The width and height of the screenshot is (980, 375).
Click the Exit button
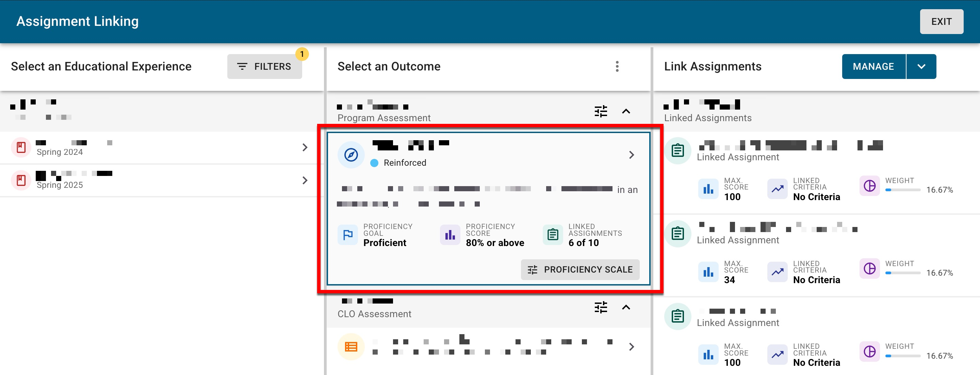click(941, 22)
